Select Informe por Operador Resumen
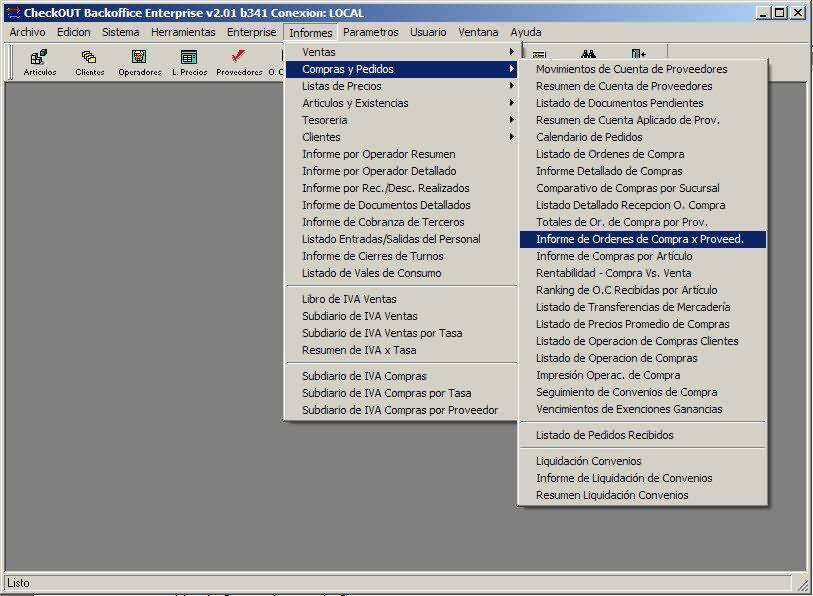 coord(401,154)
